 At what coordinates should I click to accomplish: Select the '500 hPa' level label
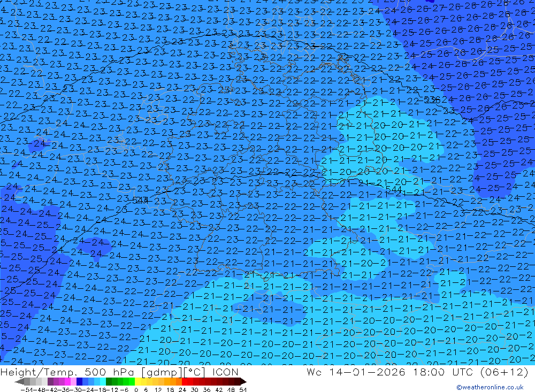coord(110,372)
